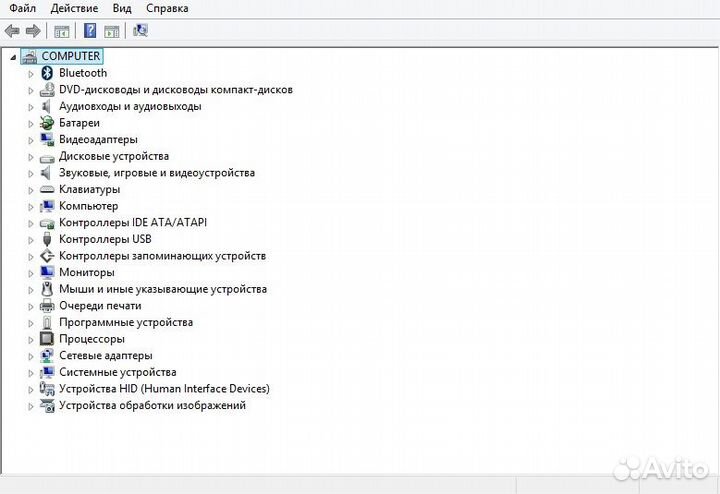Viewport: 720px width, 494px height.
Task: Select 'DVD-дисководы и дисководы компакт-дисков' label
Action: (176, 90)
